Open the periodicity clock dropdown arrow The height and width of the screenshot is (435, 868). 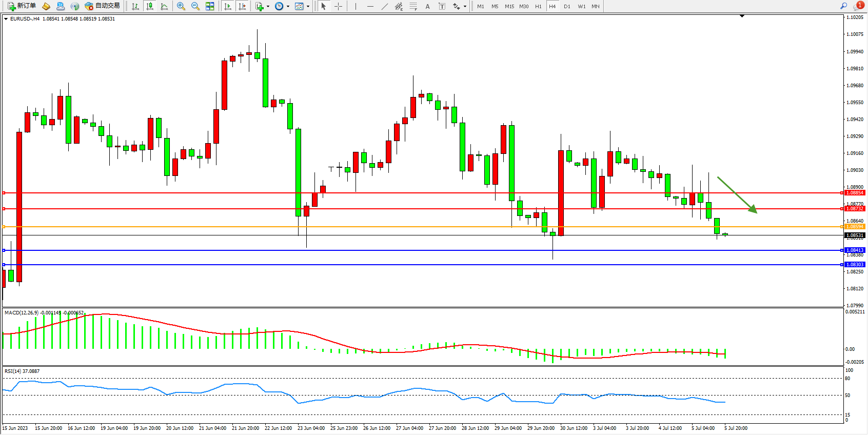[x=288, y=7]
